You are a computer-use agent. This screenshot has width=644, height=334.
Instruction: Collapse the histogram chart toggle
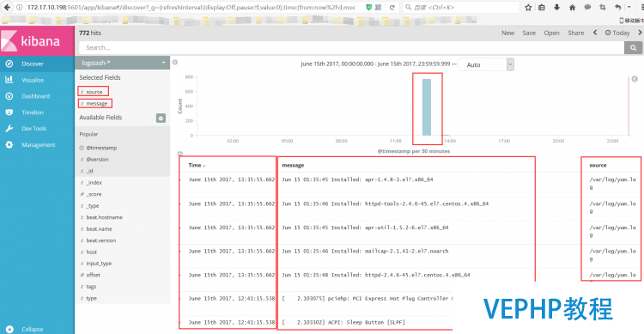coord(180,154)
